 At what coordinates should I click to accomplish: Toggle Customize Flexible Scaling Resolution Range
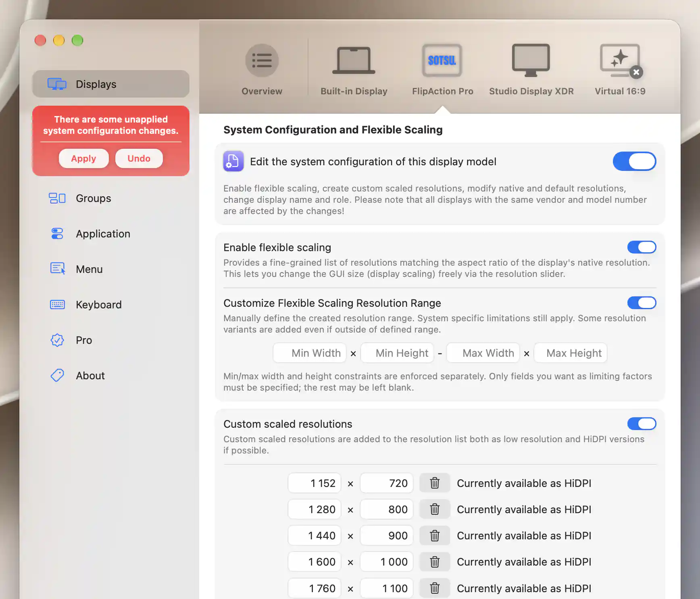coord(642,303)
